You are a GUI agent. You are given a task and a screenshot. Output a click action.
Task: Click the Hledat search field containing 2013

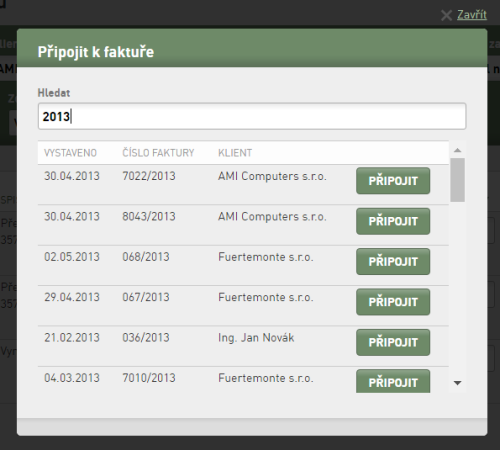point(252,116)
